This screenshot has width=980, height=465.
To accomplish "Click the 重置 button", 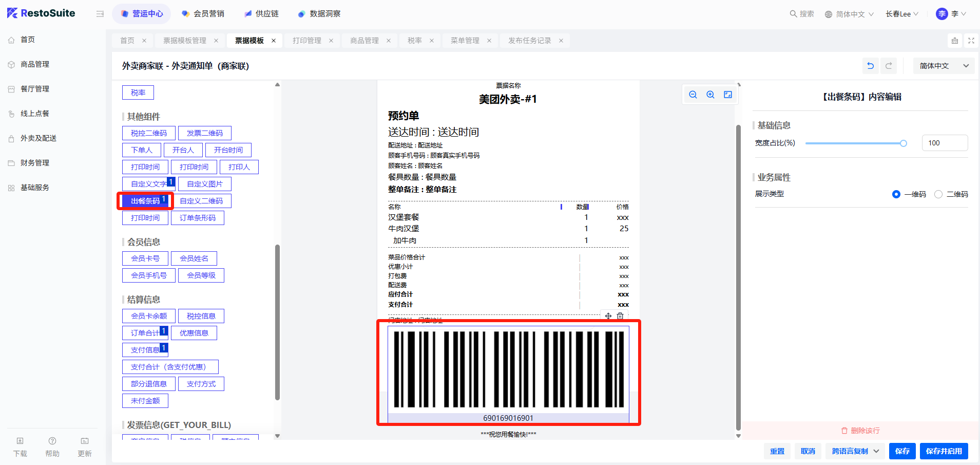I will (777, 451).
